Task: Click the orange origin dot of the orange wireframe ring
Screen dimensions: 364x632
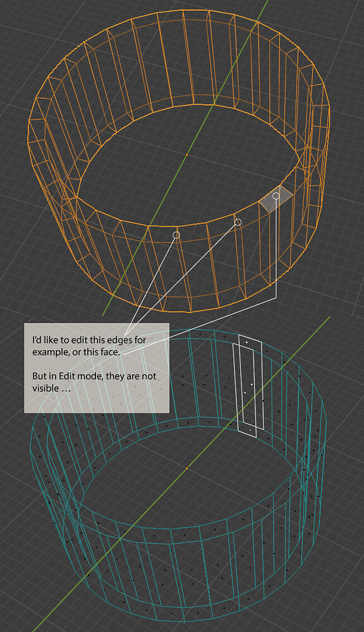Action: [x=186, y=154]
